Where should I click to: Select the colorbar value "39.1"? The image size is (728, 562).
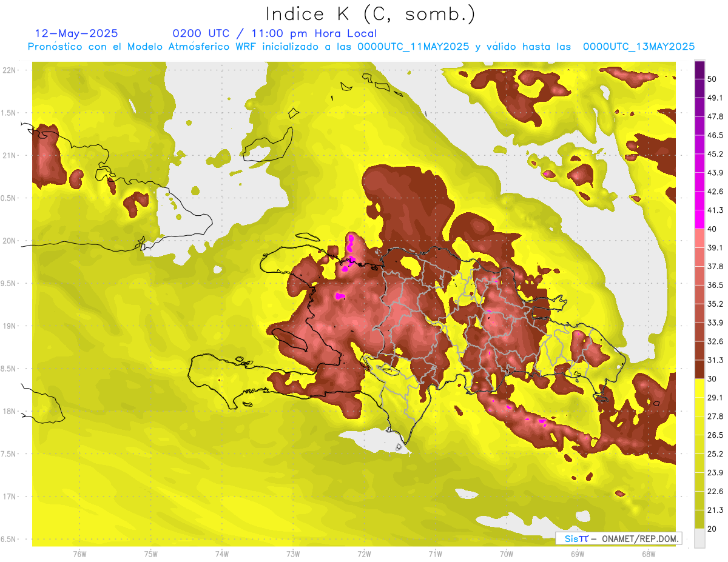click(x=715, y=247)
